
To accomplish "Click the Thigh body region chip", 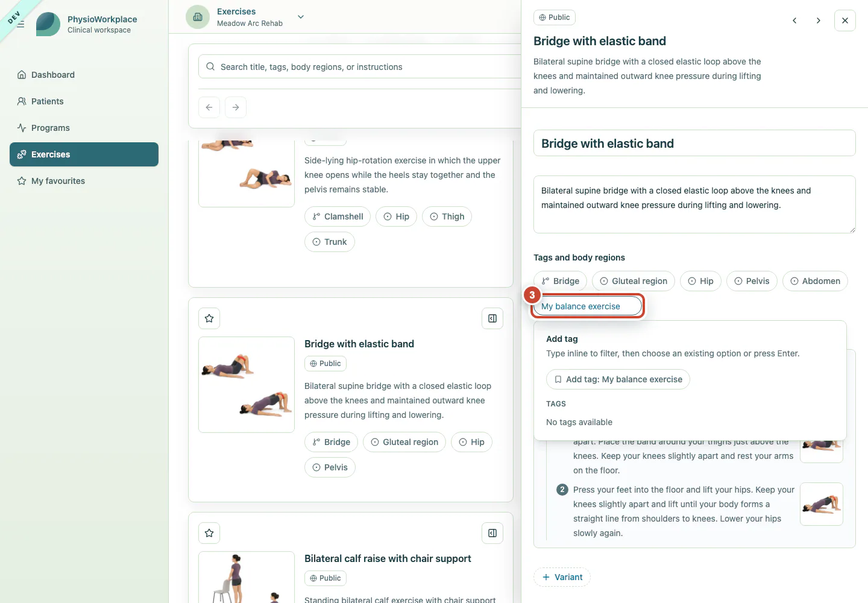I will (x=447, y=216).
